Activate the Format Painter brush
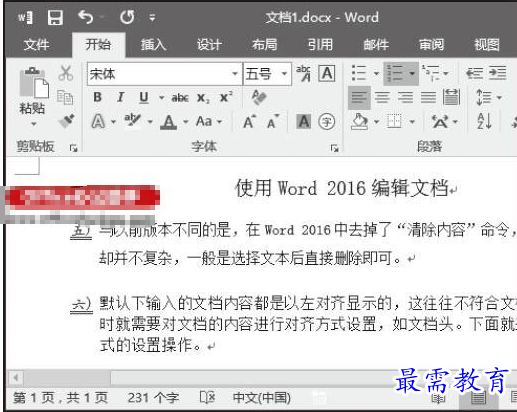The width and height of the screenshot is (517, 412). tap(66, 121)
